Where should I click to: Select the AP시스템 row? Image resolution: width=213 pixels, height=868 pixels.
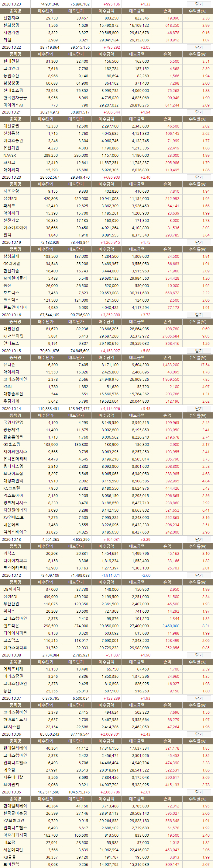[x=106, y=727]
